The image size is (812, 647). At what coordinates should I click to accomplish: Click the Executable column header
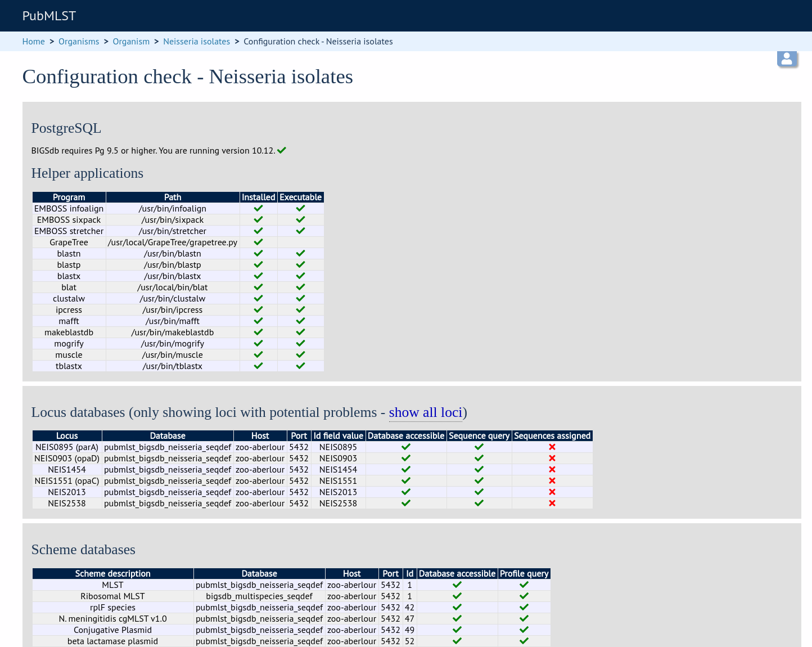(x=301, y=197)
